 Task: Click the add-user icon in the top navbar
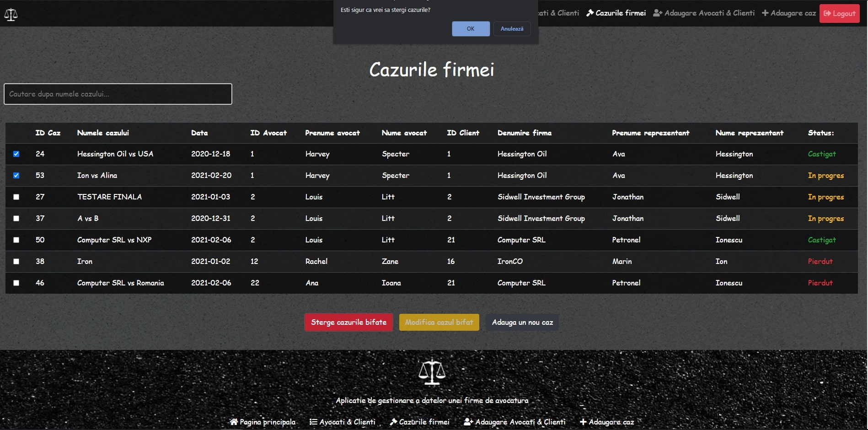[x=658, y=13]
